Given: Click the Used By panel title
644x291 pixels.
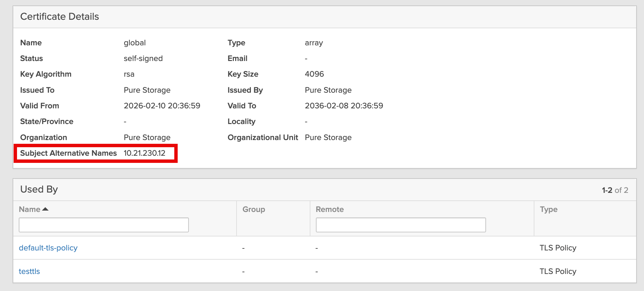Looking at the screenshot, I should pyautogui.click(x=39, y=189).
